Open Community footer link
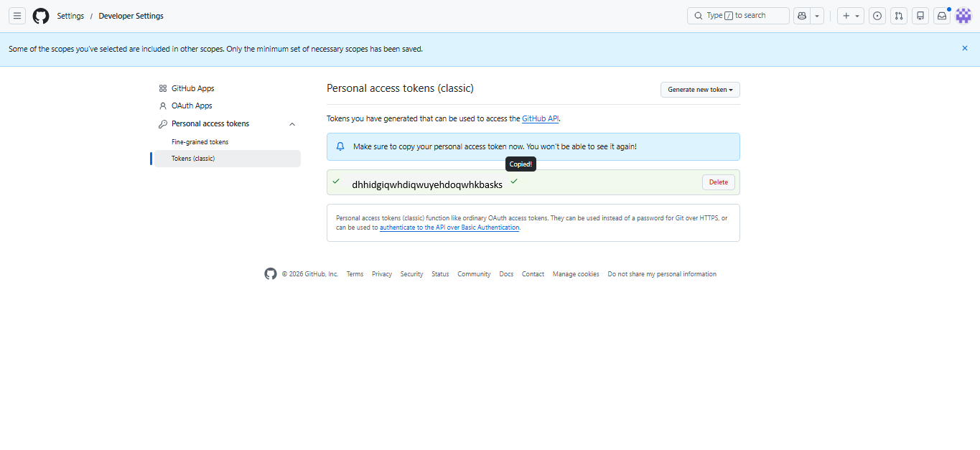Viewport: 980px width, 450px height. 474,274
